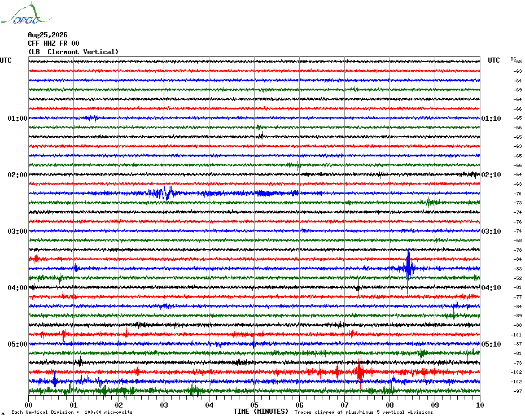Click the tall red spike just after minute 7
The image size is (525, 420).
pyautogui.click(x=360, y=371)
